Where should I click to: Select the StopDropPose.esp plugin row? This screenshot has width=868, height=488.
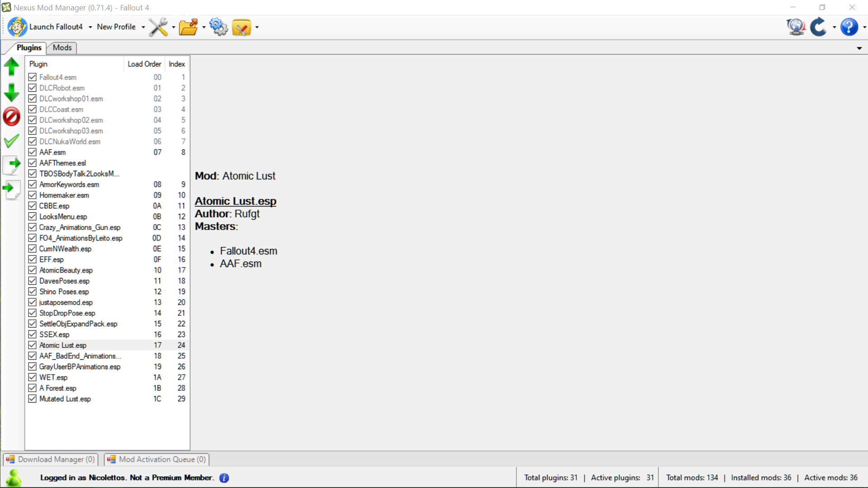(x=108, y=313)
